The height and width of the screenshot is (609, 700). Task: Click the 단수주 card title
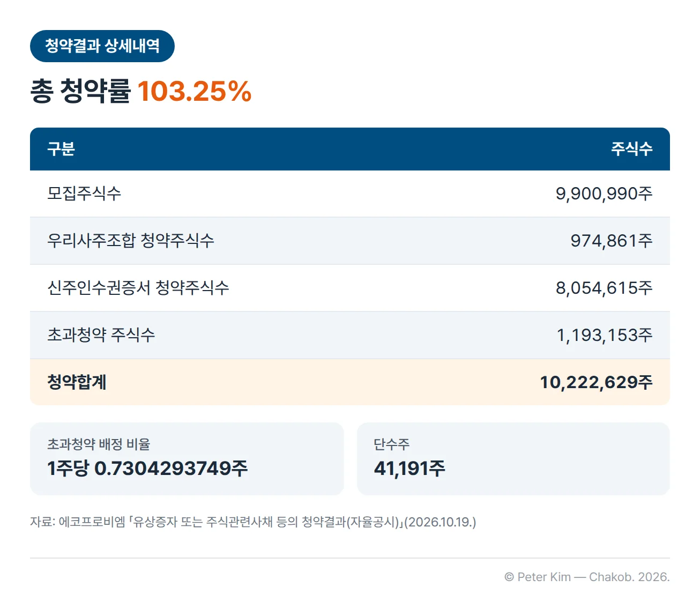click(x=392, y=444)
